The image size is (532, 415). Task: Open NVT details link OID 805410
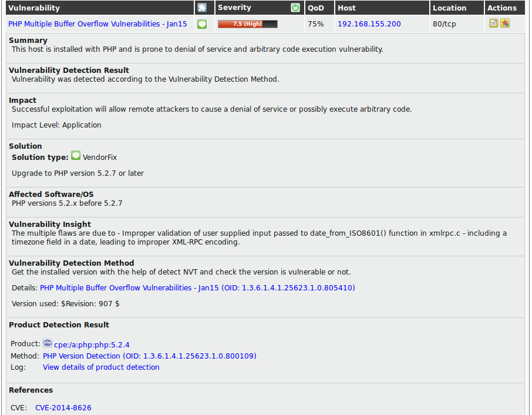pyautogui.click(x=197, y=287)
